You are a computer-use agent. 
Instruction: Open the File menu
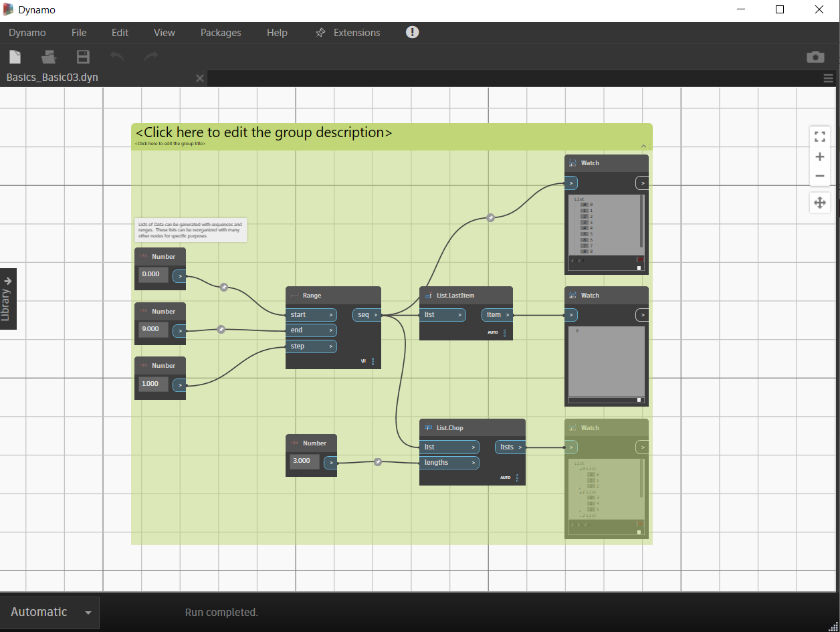click(x=79, y=32)
